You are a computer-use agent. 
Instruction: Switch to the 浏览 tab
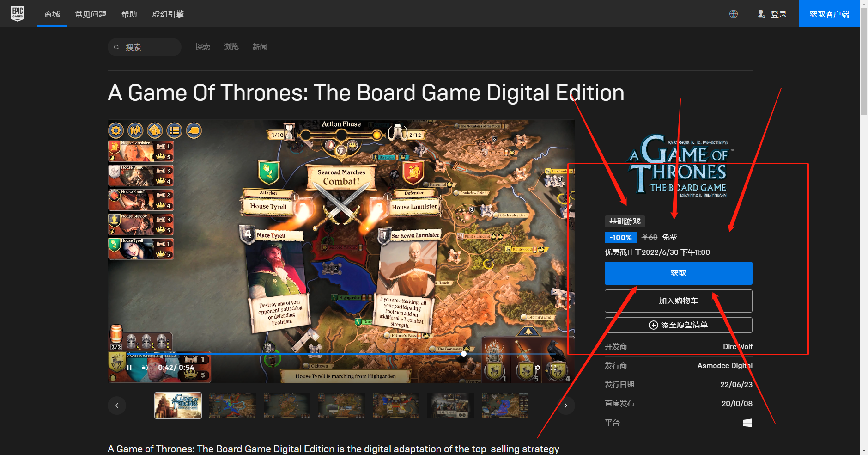pyautogui.click(x=231, y=47)
